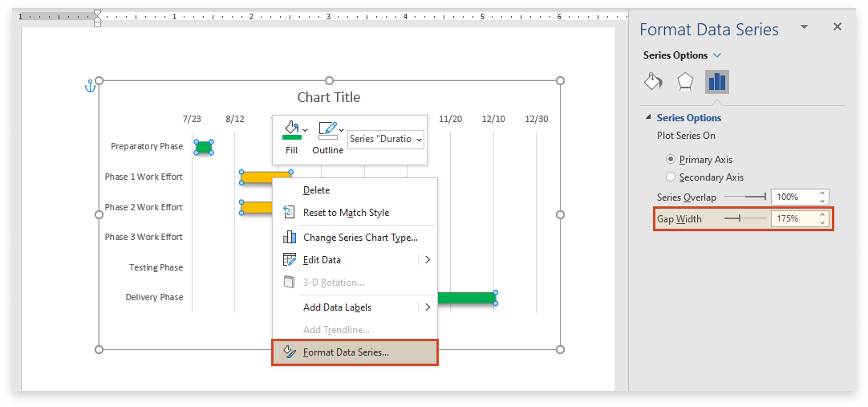The image size is (868, 407).
Task: Click the Preparatory Phase axis label
Action: [x=147, y=147]
